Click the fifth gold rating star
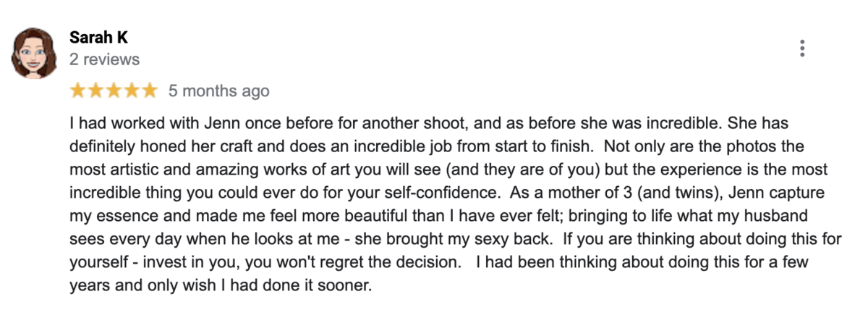868x310 pixels. tap(150, 91)
